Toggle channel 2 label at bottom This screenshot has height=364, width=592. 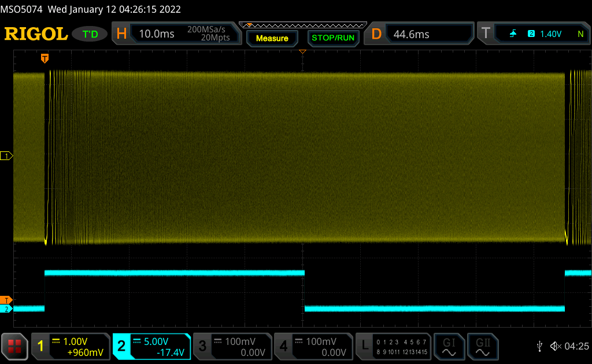[121, 346]
